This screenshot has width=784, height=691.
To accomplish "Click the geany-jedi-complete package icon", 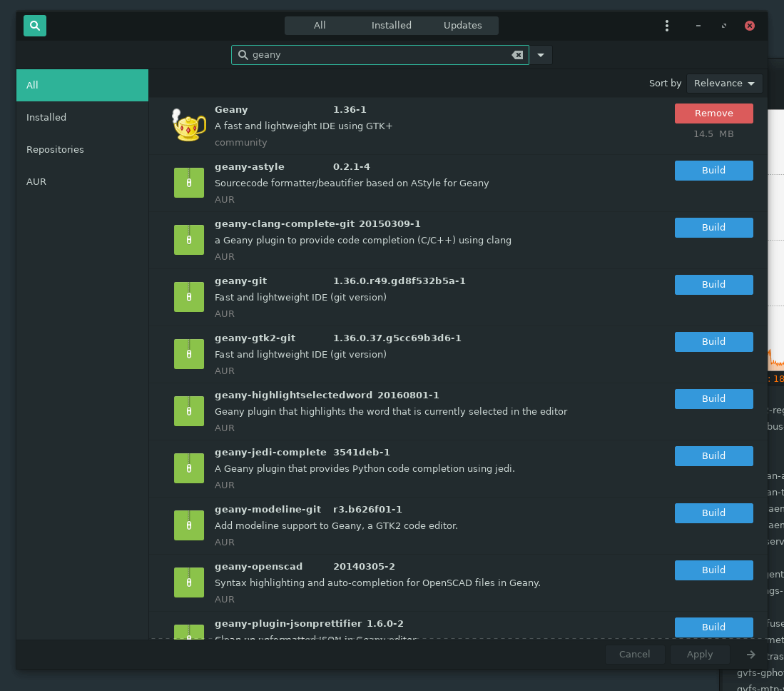I will click(x=188, y=468).
